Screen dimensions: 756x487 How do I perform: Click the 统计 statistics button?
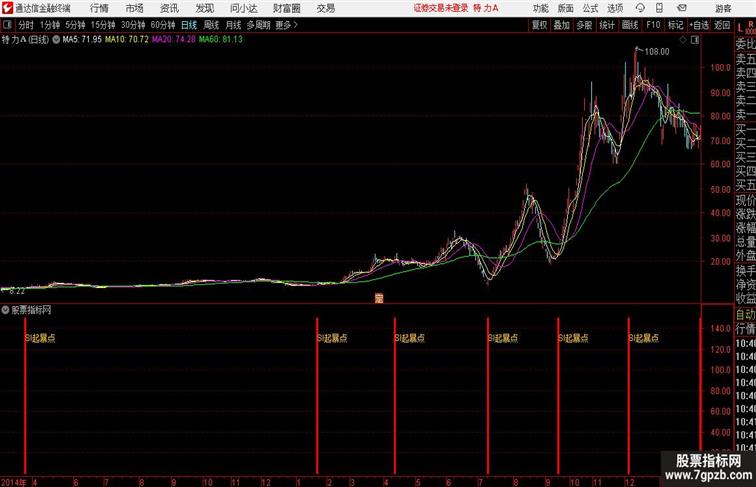click(607, 25)
